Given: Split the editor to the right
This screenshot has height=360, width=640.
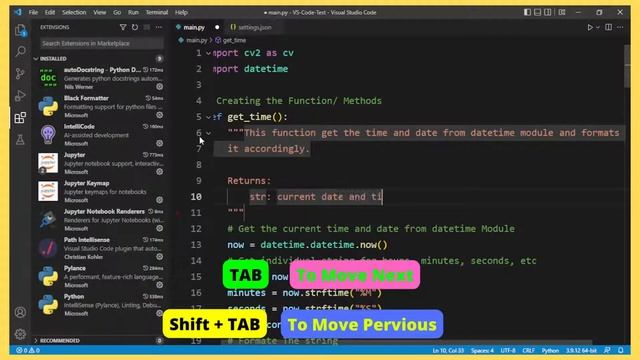Looking at the screenshot, I should 609,27.
